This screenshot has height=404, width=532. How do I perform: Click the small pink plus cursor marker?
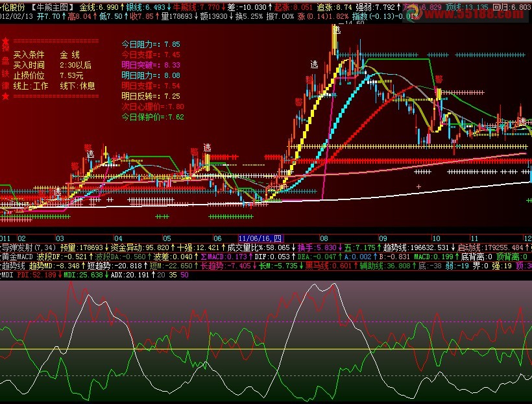click(418, 186)
